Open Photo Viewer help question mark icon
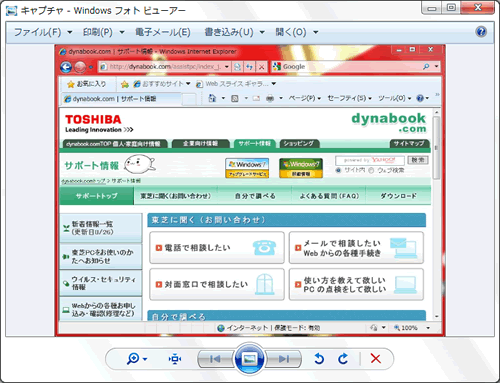Screen dimensions: 500x383 (481, 32)
